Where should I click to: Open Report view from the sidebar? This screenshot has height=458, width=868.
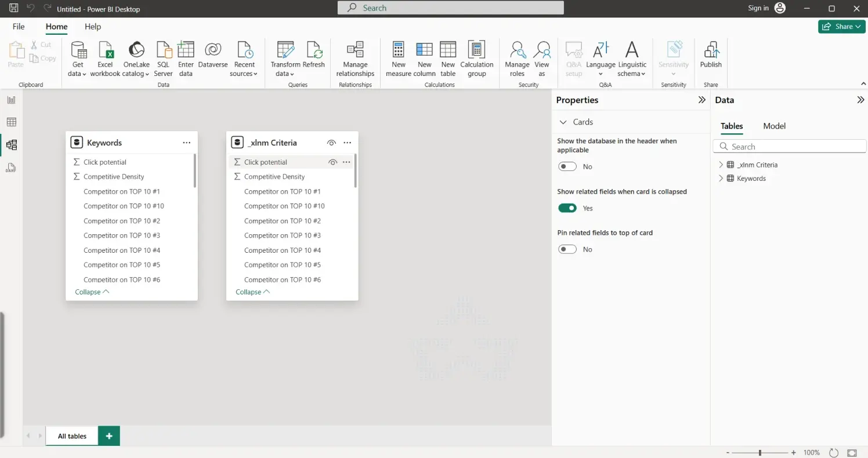[x=12, y=99]
